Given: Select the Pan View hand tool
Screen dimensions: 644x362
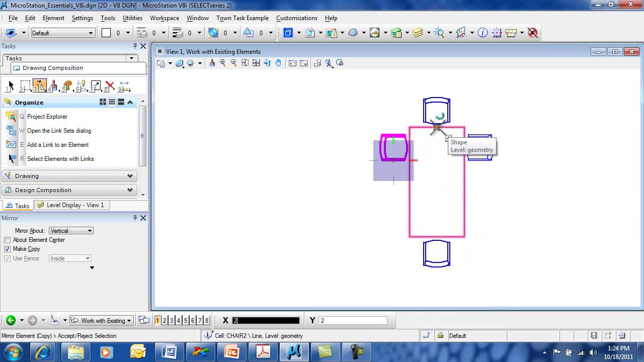Looking at the screenshot, I should pos(278,63).
